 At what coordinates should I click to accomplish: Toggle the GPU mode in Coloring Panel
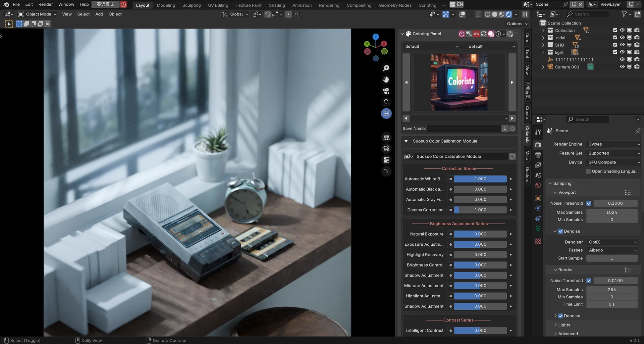(476, 34)
